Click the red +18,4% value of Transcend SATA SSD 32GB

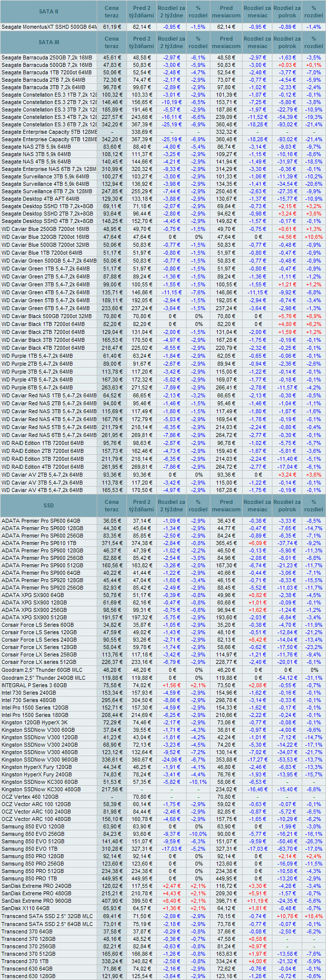pos(313,917)
